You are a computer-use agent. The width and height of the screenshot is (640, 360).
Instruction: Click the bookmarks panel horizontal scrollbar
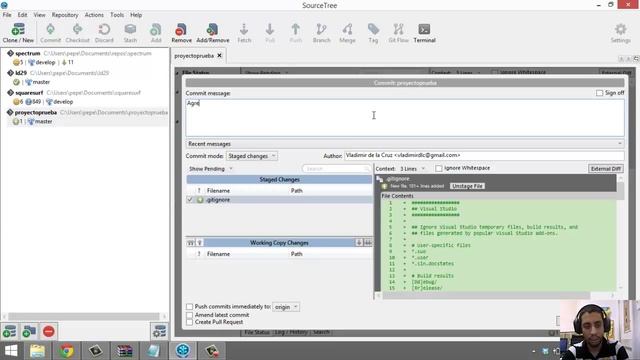coord(84,316)
